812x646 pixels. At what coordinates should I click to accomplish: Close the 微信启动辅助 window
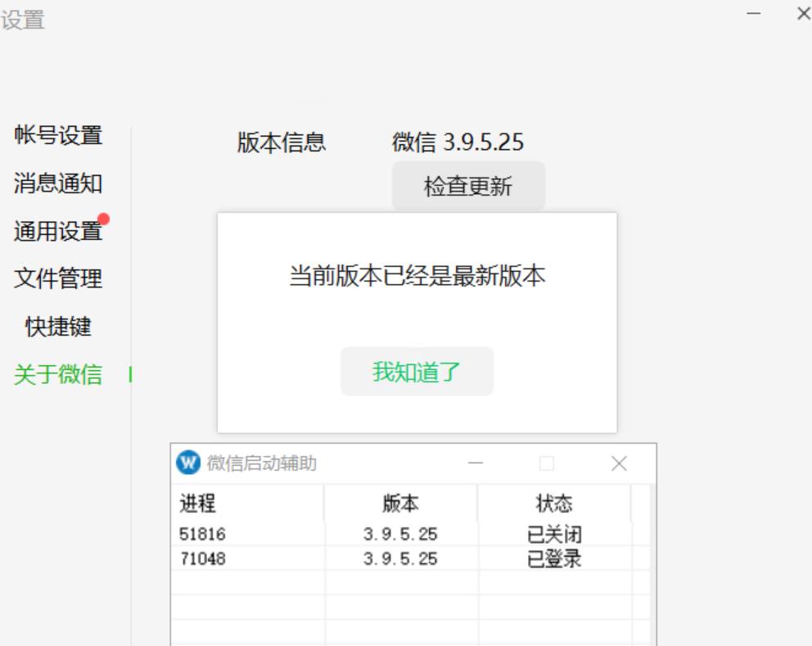619,464
